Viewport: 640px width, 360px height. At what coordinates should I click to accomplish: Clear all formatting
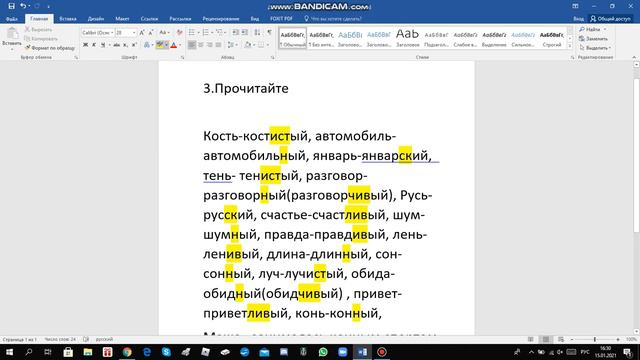179,33
